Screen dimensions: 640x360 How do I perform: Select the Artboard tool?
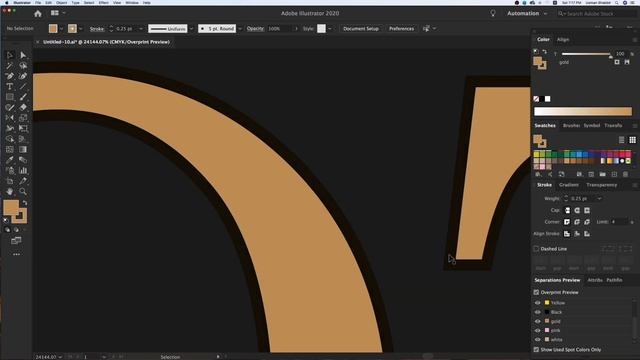[10, 181]
